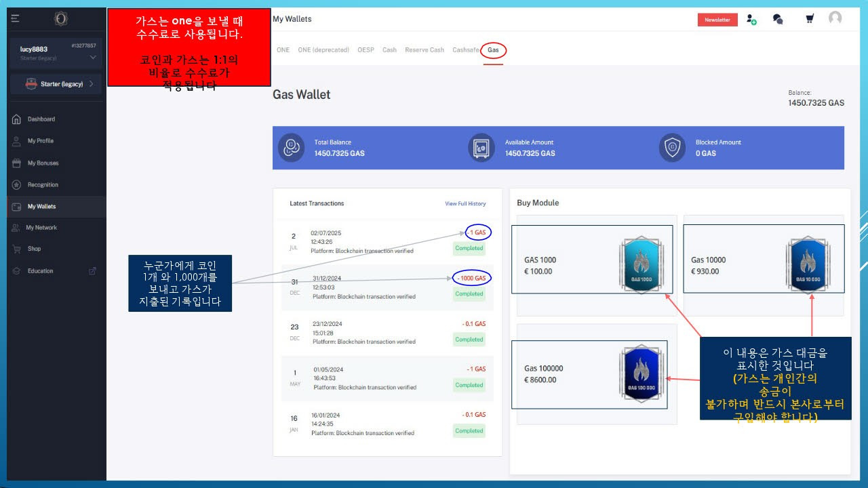Switch to the Cash wallet tab

coord(389,50)
